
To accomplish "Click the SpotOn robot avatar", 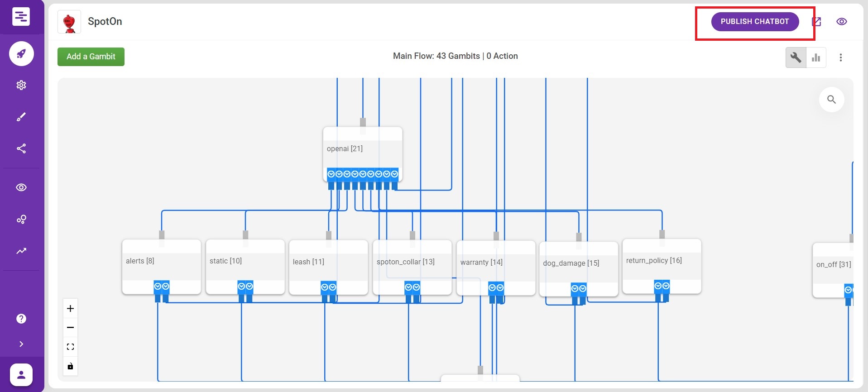I will click(x=69, y=22).
